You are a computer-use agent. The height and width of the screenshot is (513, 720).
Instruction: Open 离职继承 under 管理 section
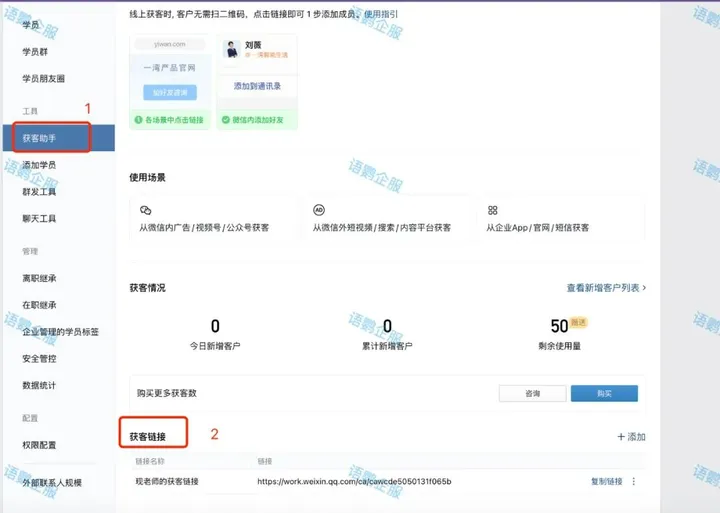pos(40,278)
